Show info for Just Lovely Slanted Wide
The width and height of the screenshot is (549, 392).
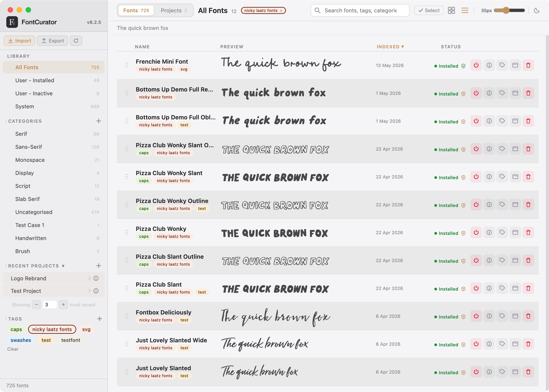click(x=489, y=344)
